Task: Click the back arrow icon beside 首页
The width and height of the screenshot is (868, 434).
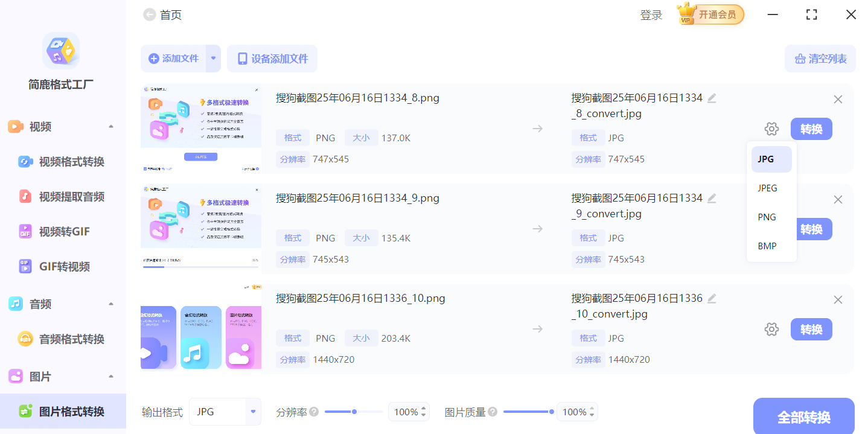Action: coord(149,15)
